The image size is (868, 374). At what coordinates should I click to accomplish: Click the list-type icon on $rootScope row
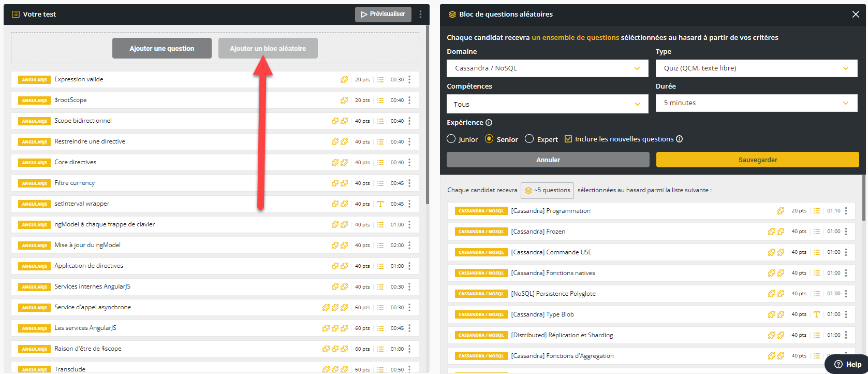(380, 100)
